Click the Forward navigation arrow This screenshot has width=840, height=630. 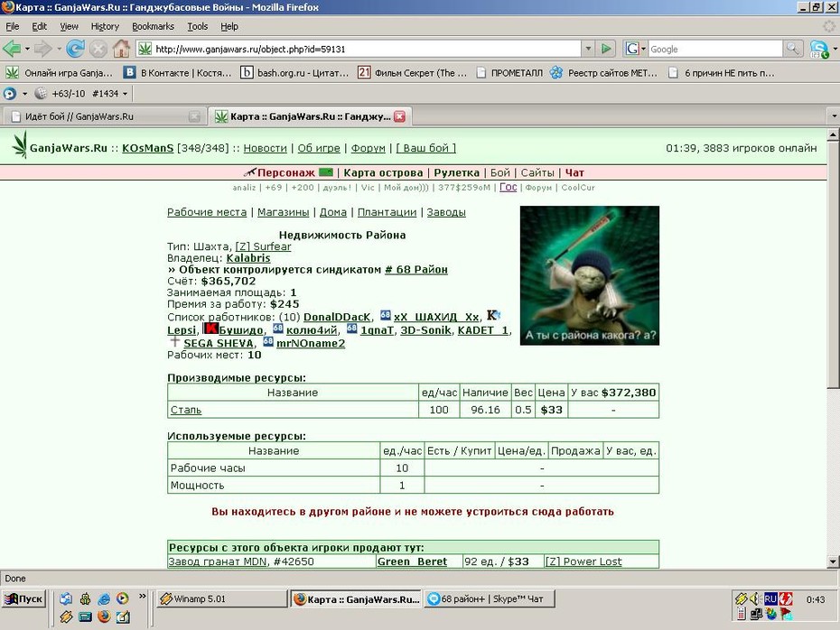tap(42, 49)
